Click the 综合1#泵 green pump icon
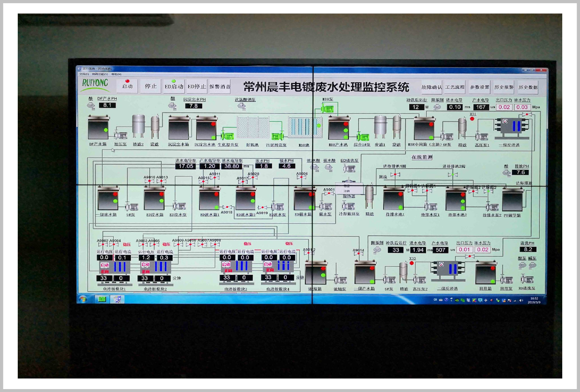This screenshot has width=580, height=392. click(362, 137)
